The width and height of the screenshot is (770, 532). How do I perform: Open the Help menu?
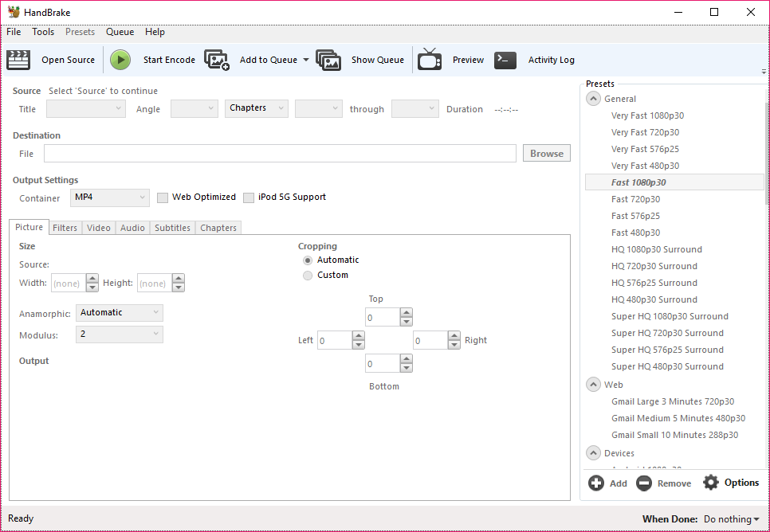(155, 32)
